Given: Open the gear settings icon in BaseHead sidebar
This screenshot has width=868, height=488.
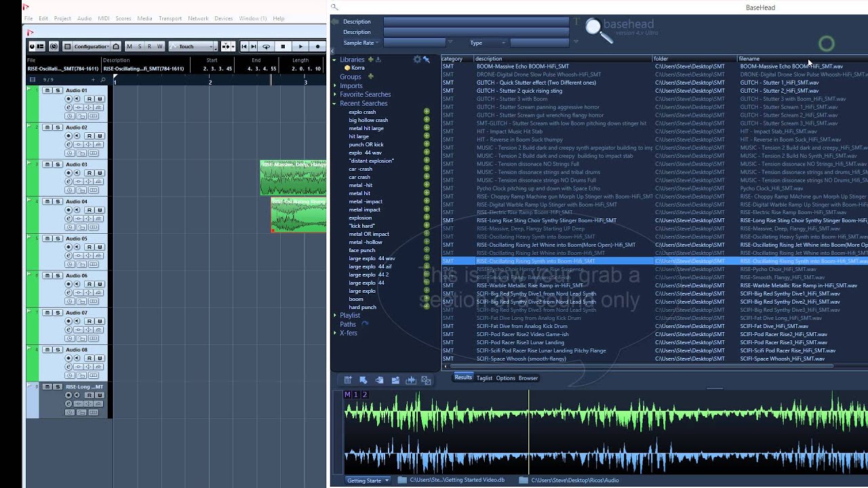Looking at the screenshot, I should [417, 60].
